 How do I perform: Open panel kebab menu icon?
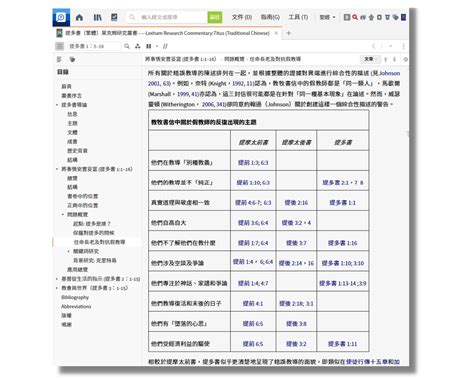click(403, 46)
